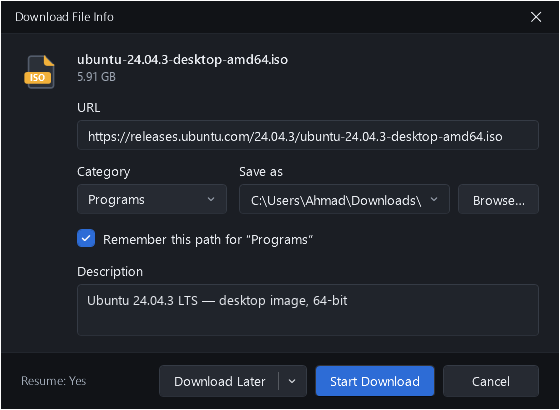560x410 pixels.
Task: Click the URL input field
Action: coord(308,135)
